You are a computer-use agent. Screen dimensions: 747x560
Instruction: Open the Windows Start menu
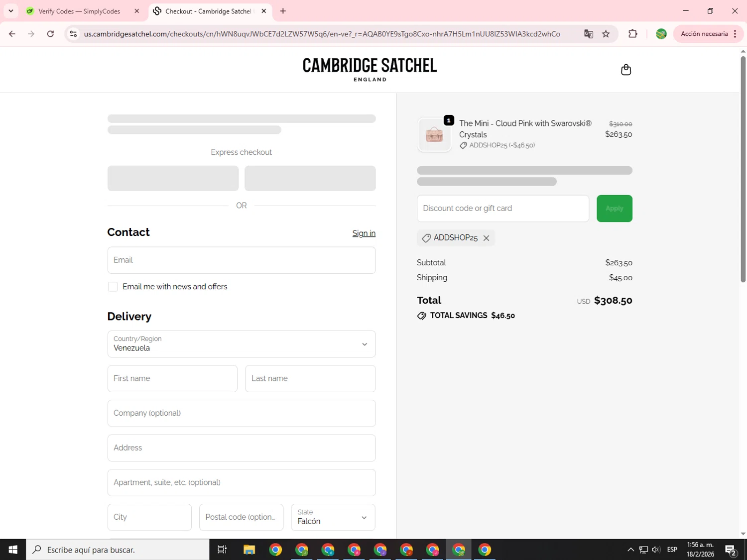(13, 550)
